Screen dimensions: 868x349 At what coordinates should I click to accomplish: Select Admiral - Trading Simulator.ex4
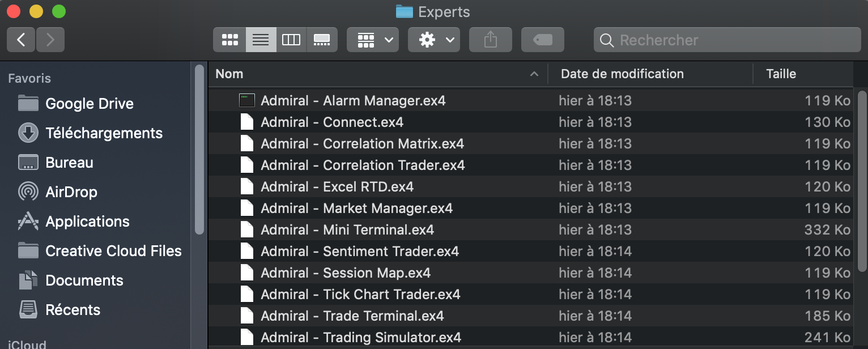pyautogui.click(x=530, y=338)
